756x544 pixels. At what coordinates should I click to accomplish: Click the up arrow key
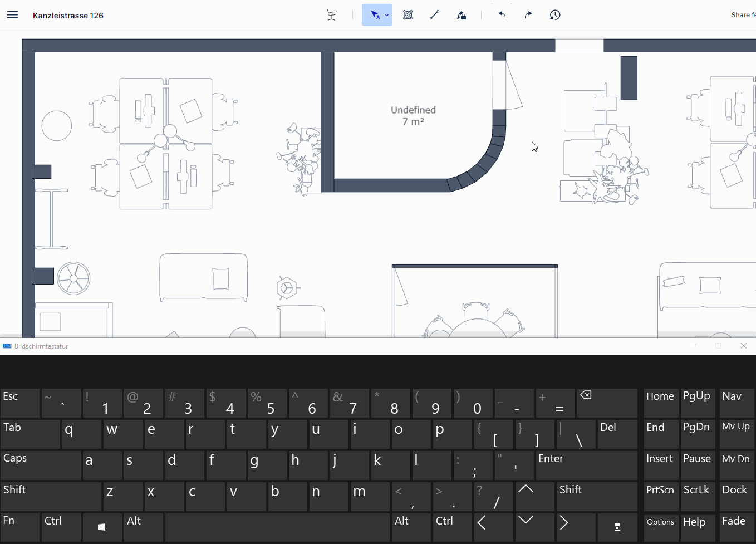[535, 497]
